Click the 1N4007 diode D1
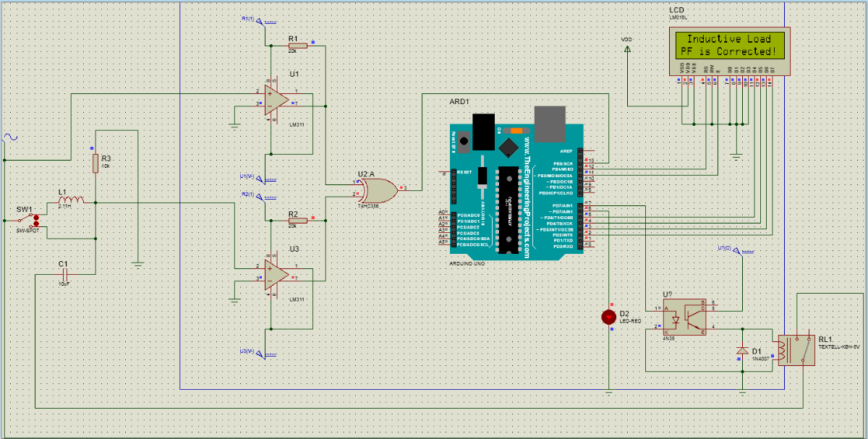868x439 pixels. point(743,349)
